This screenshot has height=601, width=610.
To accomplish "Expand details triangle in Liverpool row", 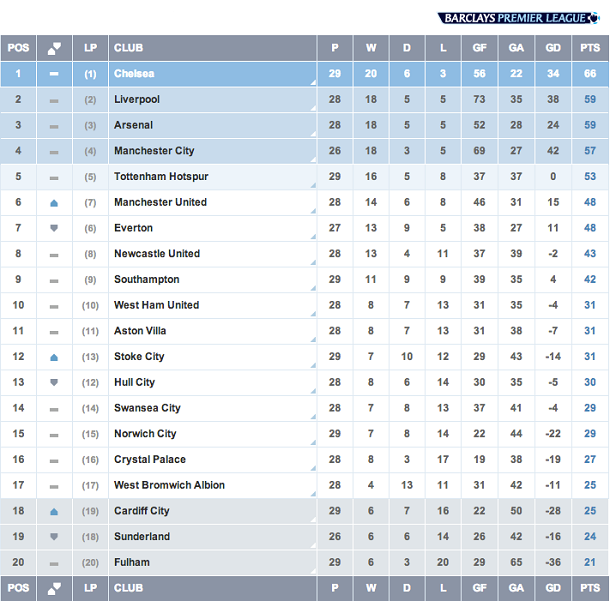I will point(313,108).
